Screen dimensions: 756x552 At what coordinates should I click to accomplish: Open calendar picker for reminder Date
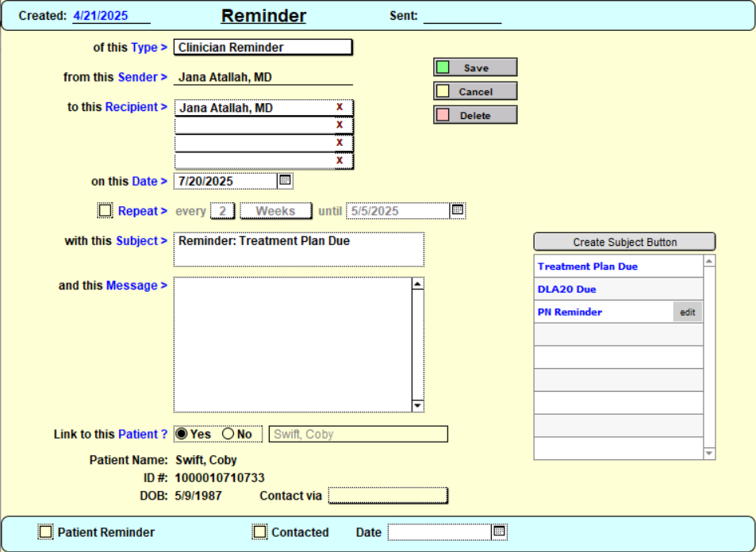coord(286,181)
